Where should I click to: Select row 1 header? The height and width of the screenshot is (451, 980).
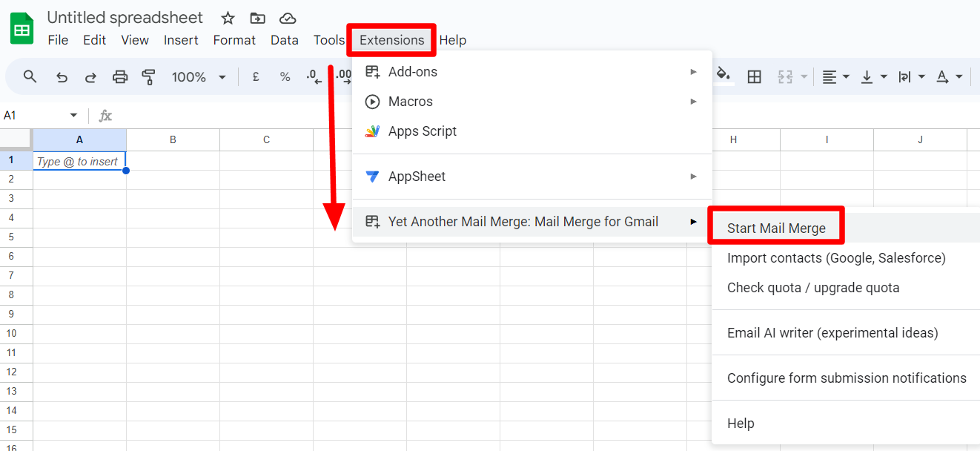pyautogui.click(x=11, y=160)
